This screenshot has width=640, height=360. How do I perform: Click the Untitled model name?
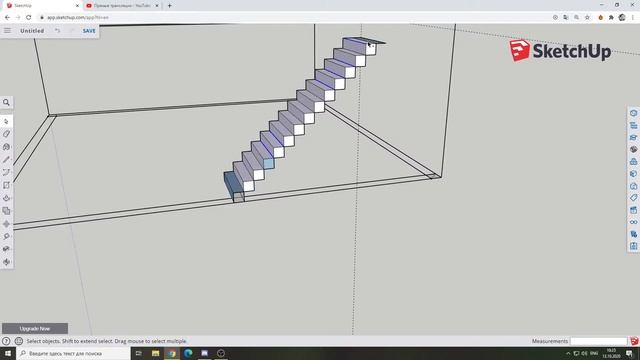click(32, 31)
